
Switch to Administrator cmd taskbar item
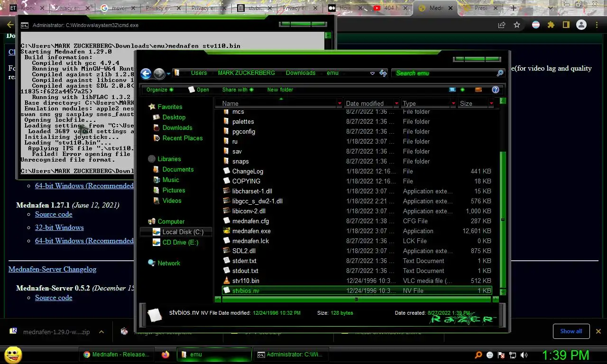pyautogui.click(x=290, y=354)
